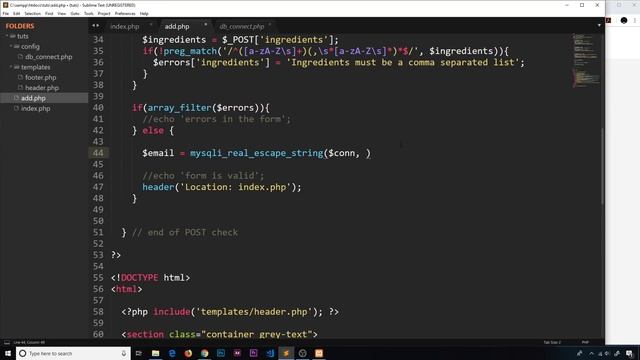Open the Sublime Text taskbar icon
640x360 pixels.
(x=286, y=353)
